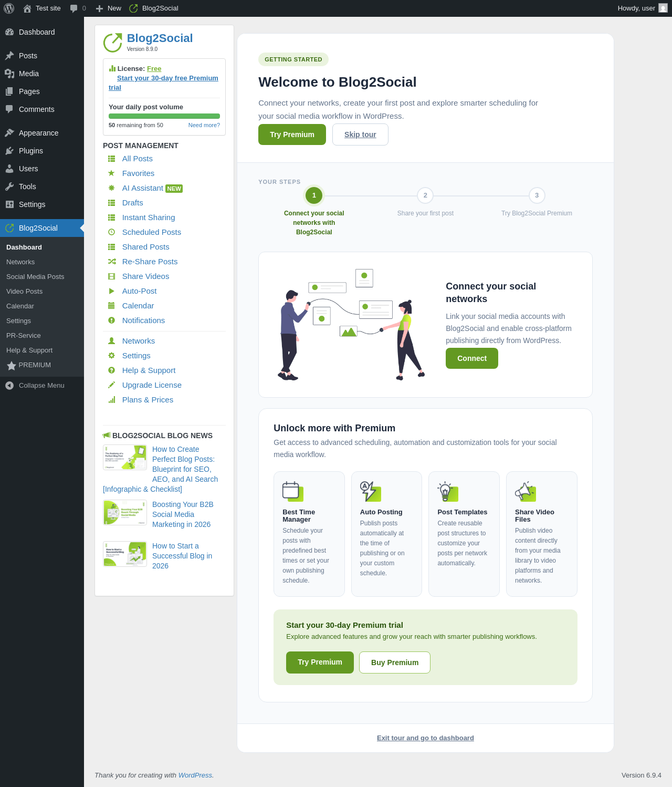
Task: Click the Free license link
Action: click(154, 69)
